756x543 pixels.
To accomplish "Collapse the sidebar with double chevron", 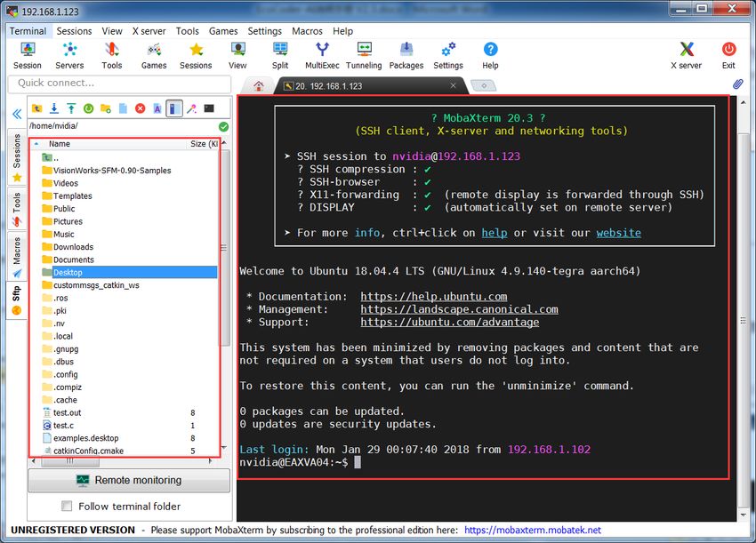I will tap(17, 114).
